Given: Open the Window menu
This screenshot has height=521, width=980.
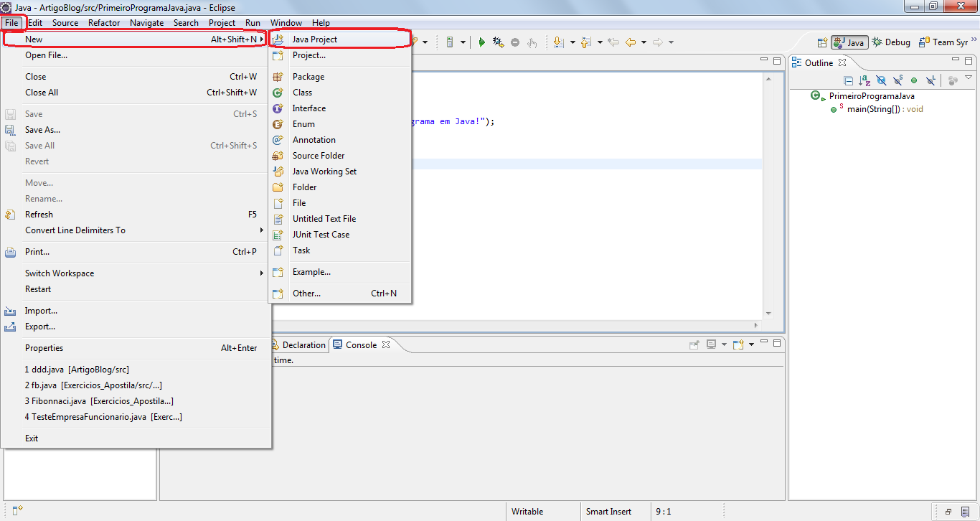Looking at the screenshot, I should (286, 22).
